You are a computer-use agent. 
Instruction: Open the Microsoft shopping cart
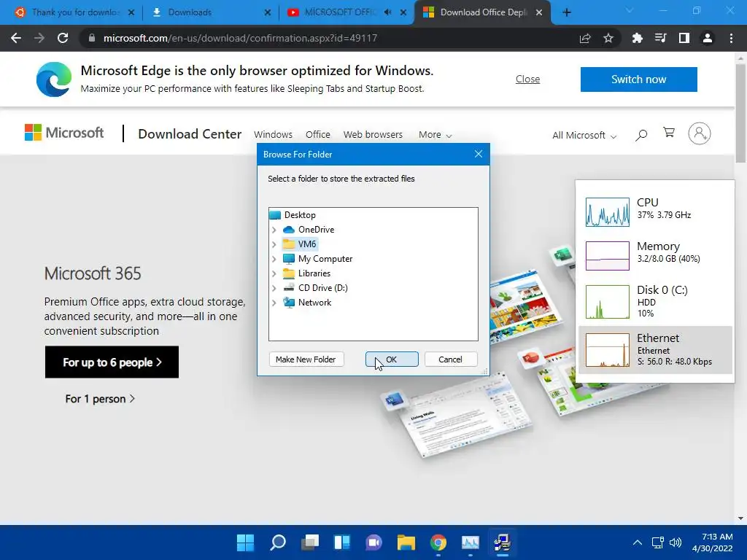tap(669, 133)
